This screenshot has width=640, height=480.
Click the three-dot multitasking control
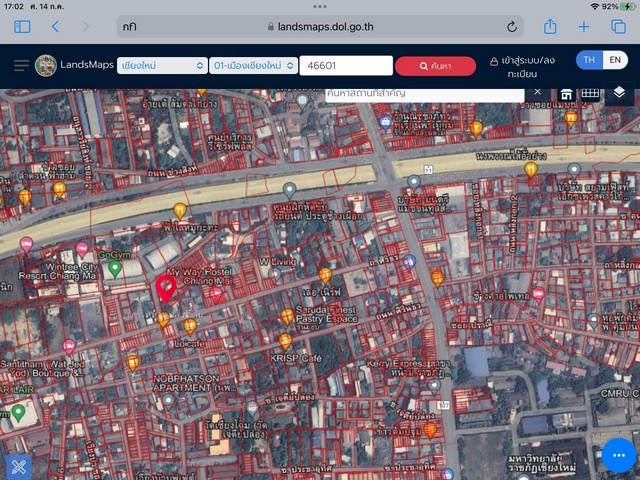[x=320, y=6]
